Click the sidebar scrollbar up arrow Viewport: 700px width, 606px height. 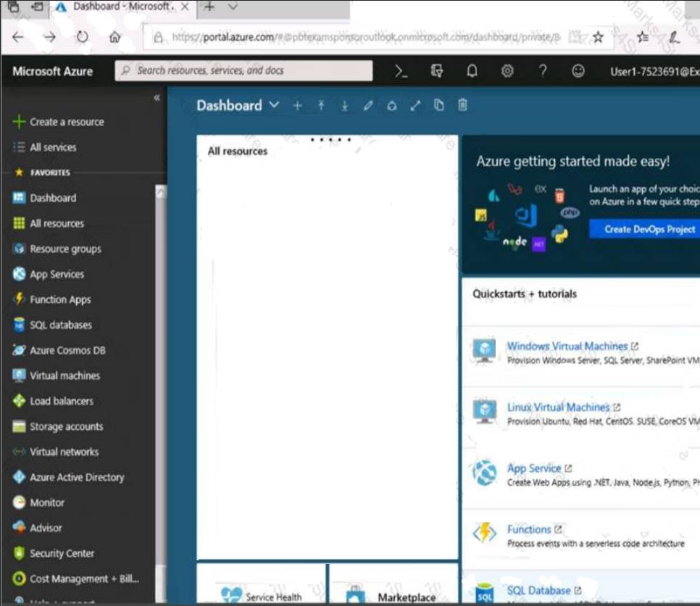160,192
